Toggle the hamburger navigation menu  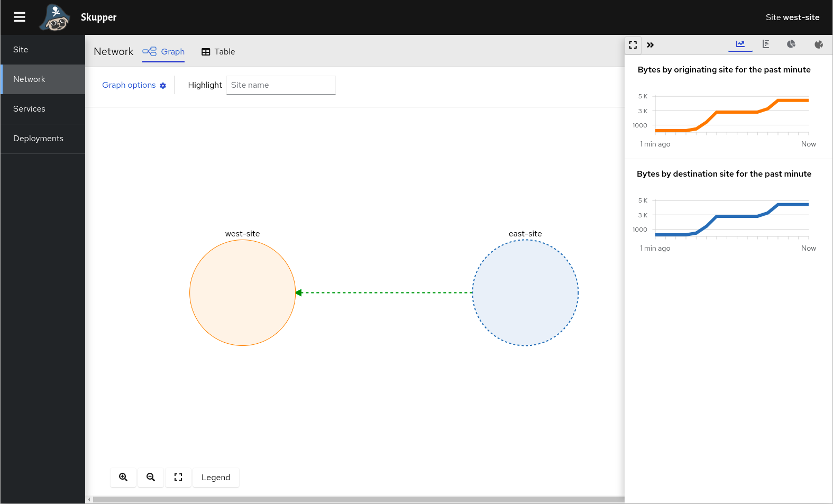point(20,17)
